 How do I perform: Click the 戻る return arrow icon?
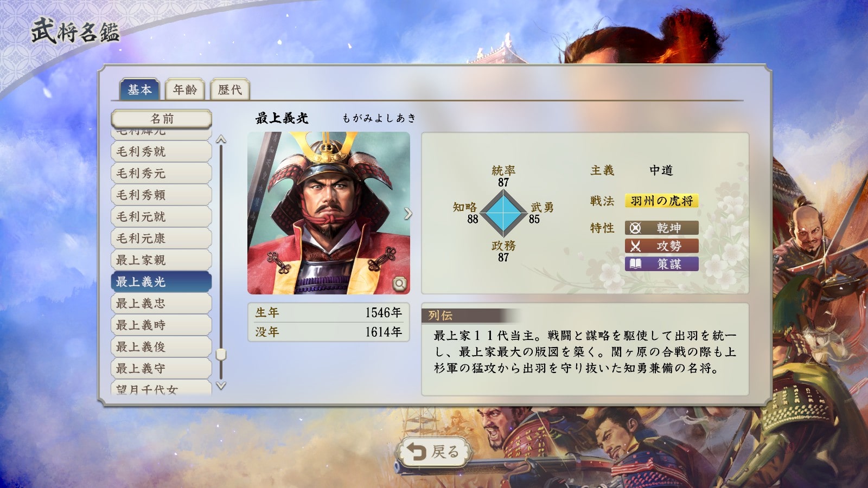click(x=416, y=452)
